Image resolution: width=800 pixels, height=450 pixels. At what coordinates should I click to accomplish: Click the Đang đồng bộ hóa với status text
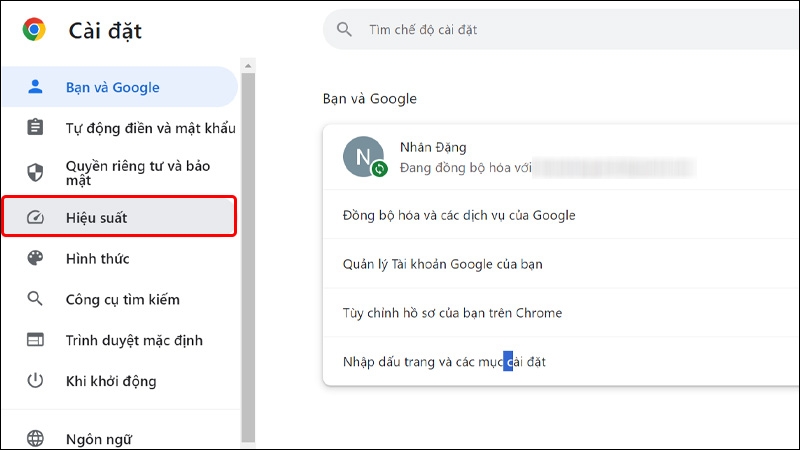coord(465,168)
